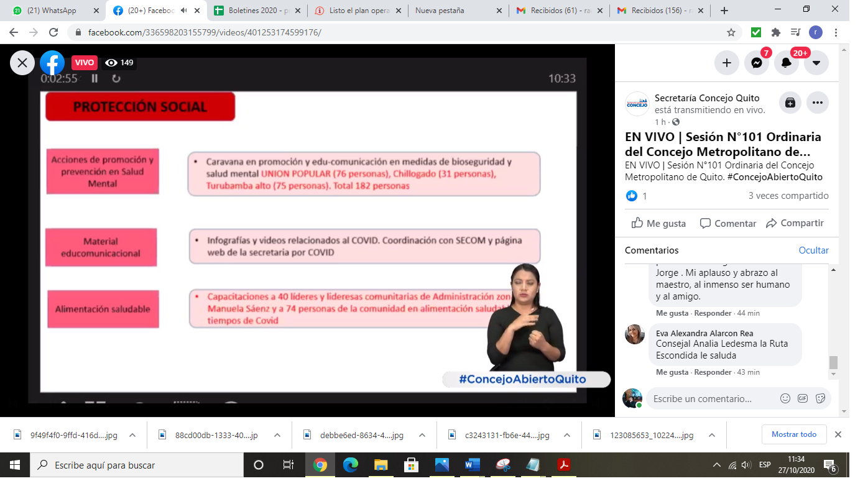Type in the Escribe un comentario field
The image size is (868, 481).
pos(709,399)
